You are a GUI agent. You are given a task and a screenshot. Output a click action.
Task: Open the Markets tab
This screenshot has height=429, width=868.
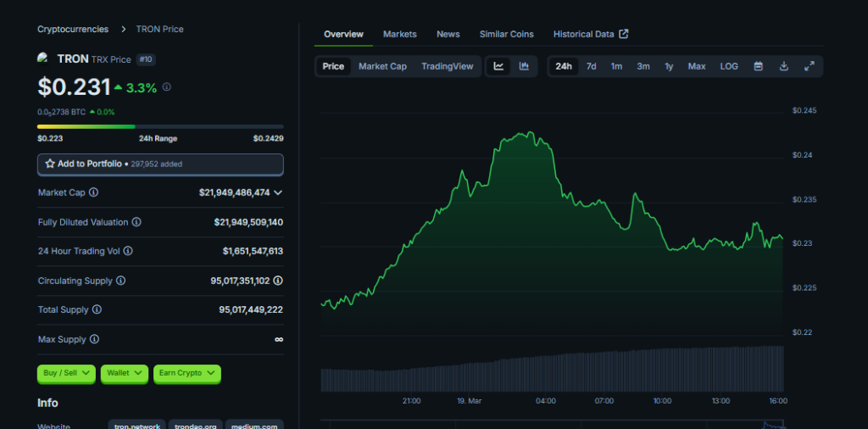click(400, 34)
